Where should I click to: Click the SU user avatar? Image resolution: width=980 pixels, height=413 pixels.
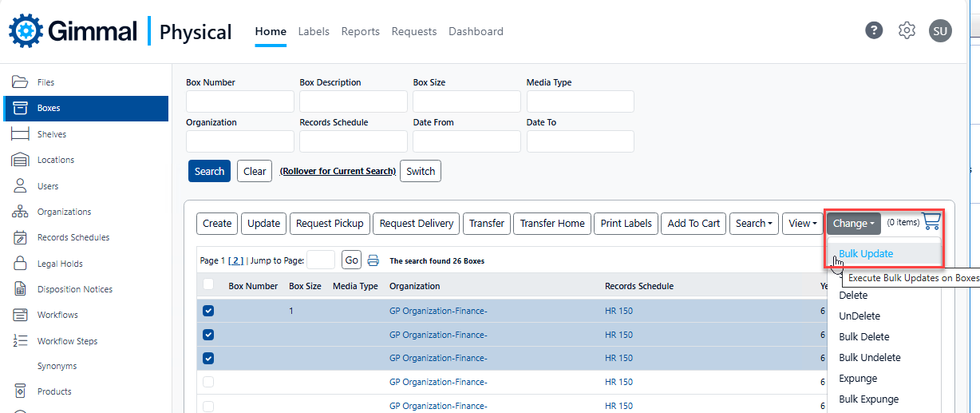click(x=940, y=31)
